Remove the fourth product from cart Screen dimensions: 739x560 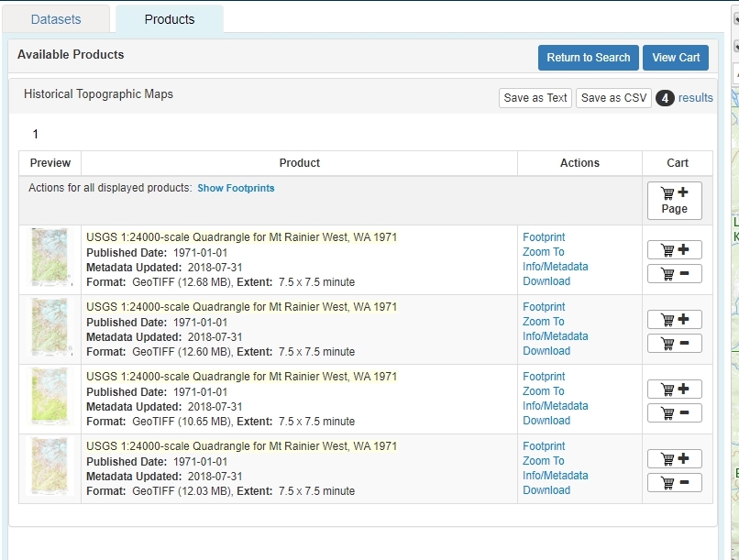(x=674, y=482)
